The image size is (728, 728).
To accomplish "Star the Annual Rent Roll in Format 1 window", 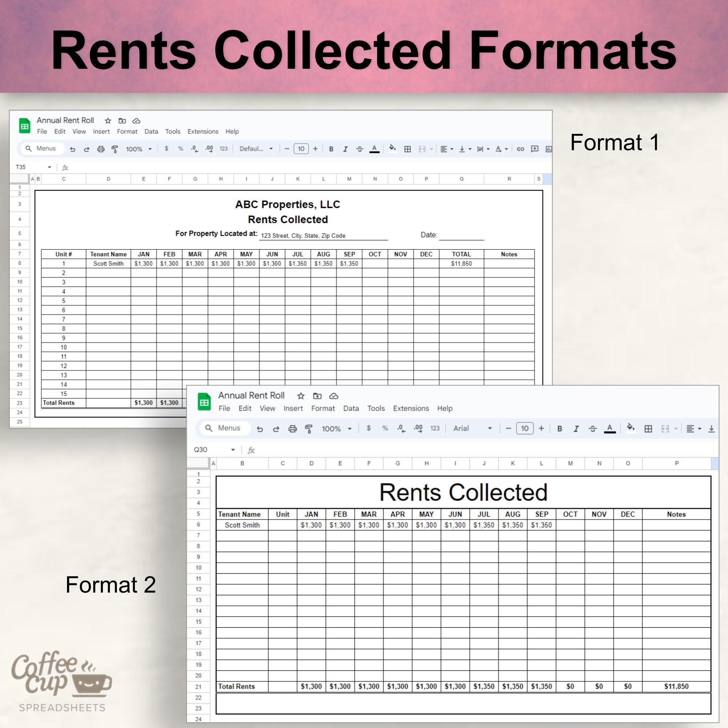I will click(x=108, y=120).
